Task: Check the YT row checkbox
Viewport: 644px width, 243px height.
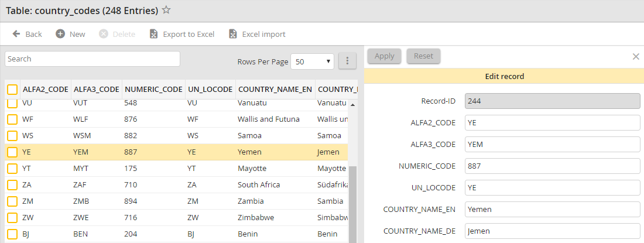Action: coord(12,169)
